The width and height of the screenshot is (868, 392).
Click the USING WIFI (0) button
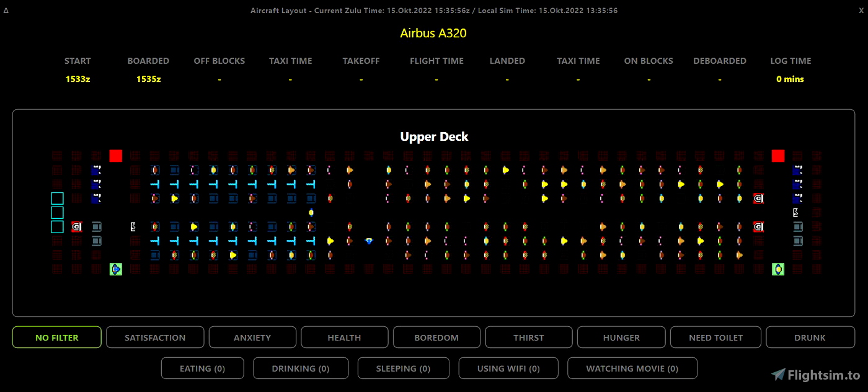tap(508, 368)
